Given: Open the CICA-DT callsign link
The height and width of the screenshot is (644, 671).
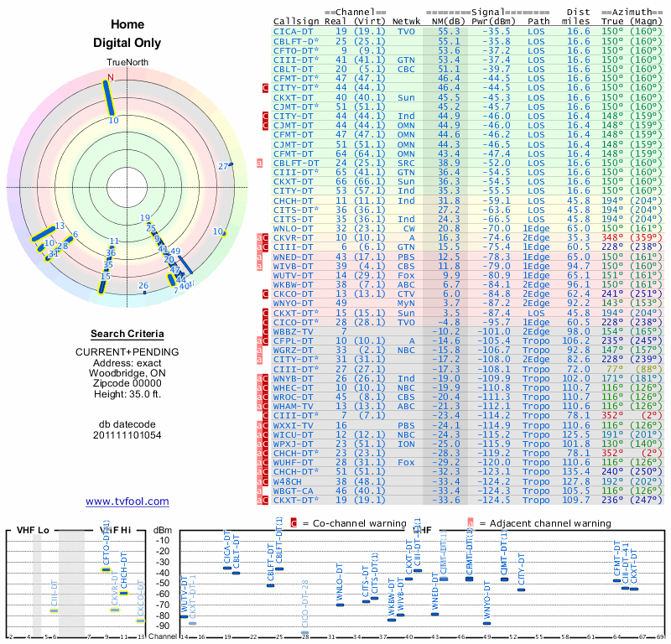Looking at the screenshot, I should pyautogui.click(x=293, y=32).
